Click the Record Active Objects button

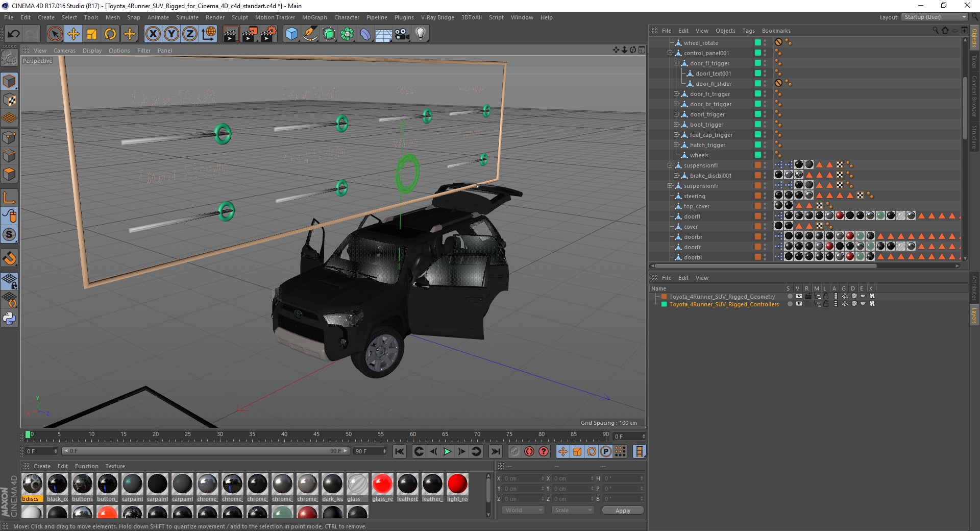click(515, 451)
